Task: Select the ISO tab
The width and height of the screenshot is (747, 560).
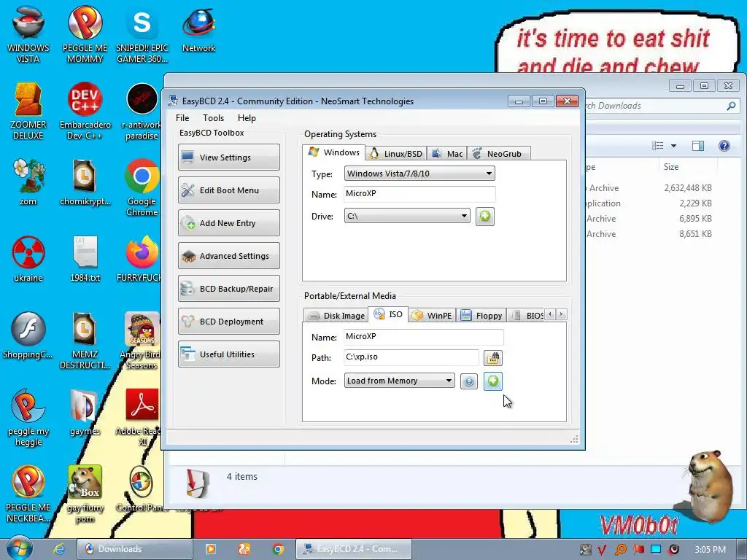Action: coord(388,314)
